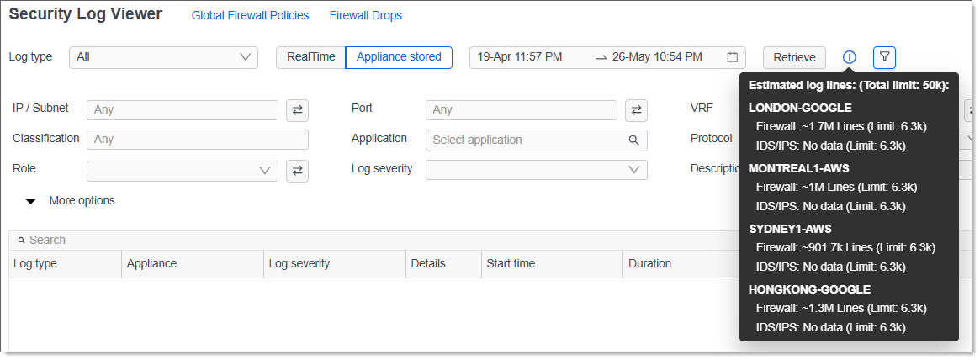Select RealTime log mode
Screen dimensions: 980x360
310,57
